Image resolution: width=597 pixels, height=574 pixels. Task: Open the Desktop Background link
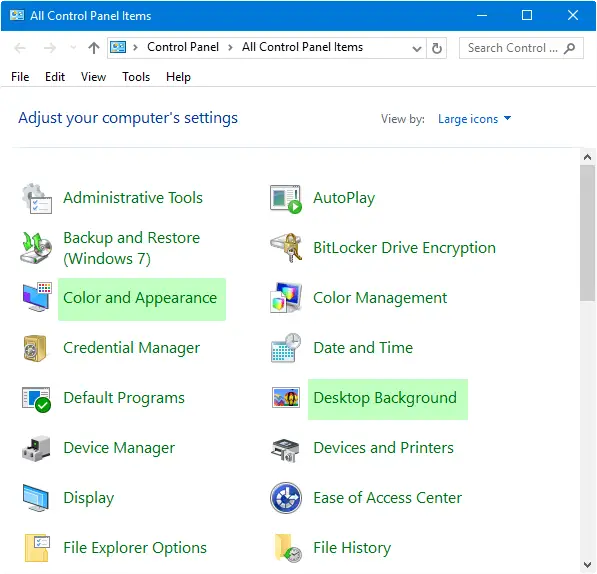385,398
